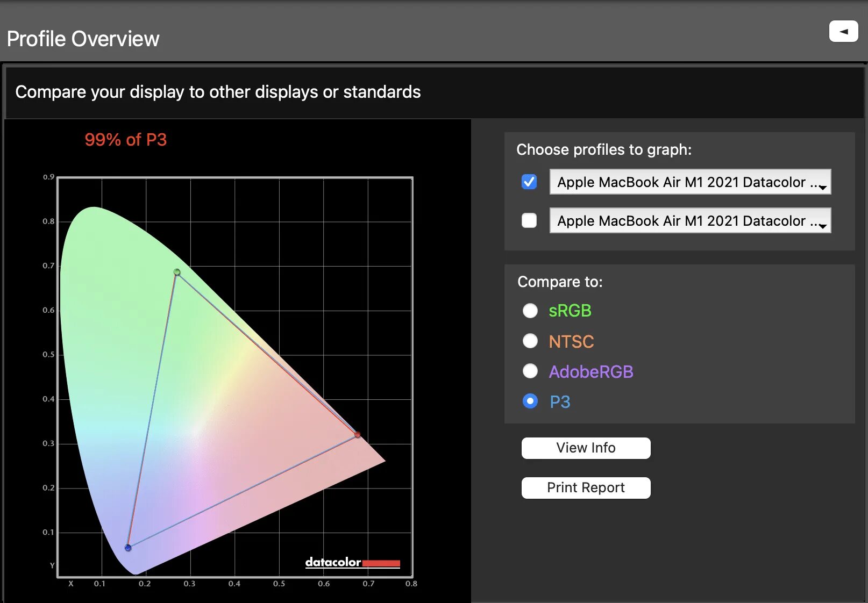Screen dimensions: 868x603
Task: Click the 'Compare to:' label
Action: click(x=560, y=282)
